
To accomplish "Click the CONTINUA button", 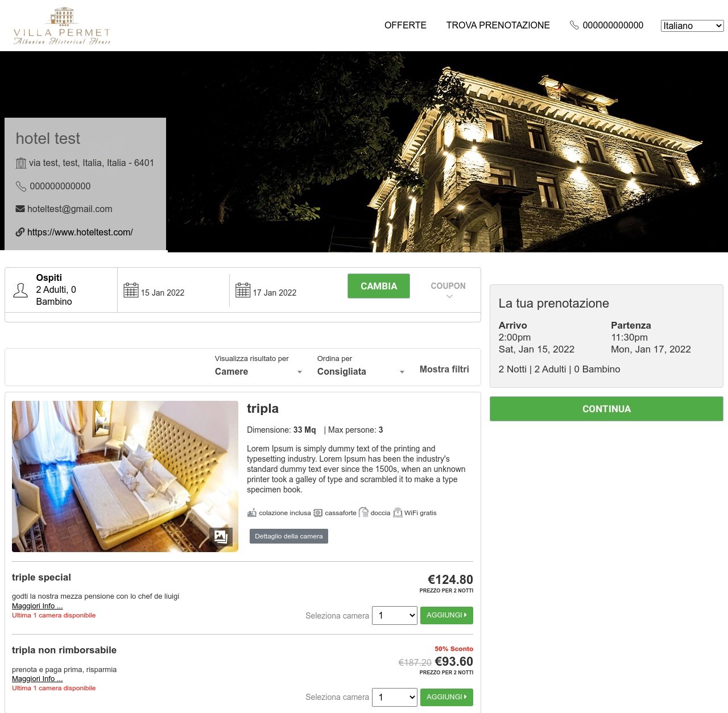I will (x=606, y=409).
